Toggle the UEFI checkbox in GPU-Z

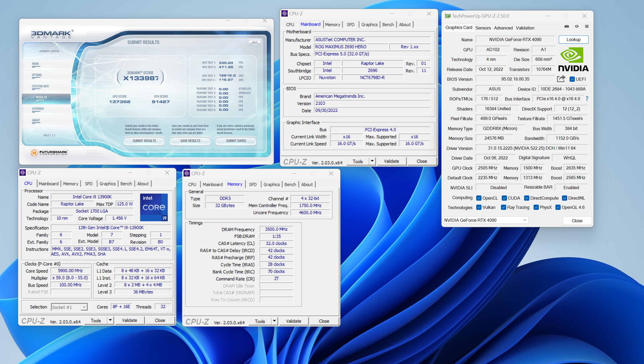(572, 79)
